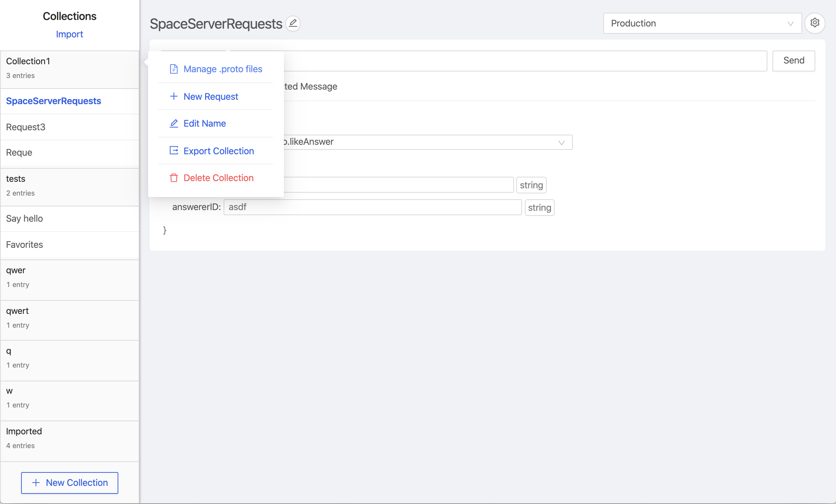
Task: Click the pen icon beside Edit Name
Action: (x=174, y=123)
